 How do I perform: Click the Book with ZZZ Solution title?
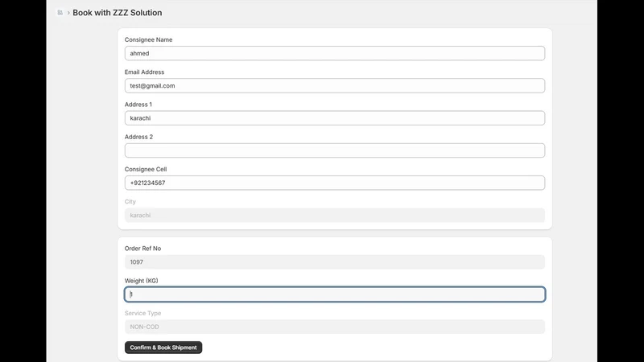[117, 13]
